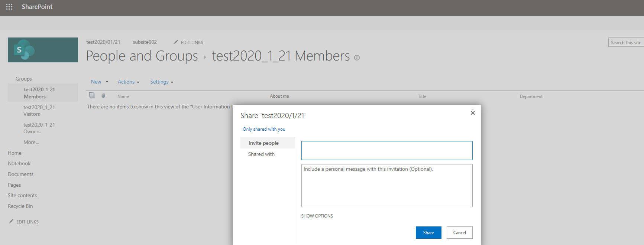Image resolution: width=644 pixels, height=245 pixels.
Task: Click pencil icon beside sidebar EDIT LINKS
Action: click(11, 221)
